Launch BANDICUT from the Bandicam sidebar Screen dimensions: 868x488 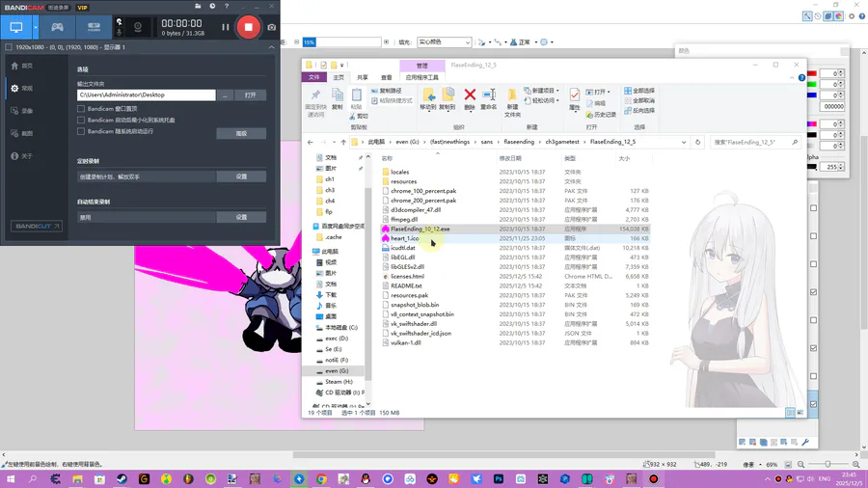37,226
